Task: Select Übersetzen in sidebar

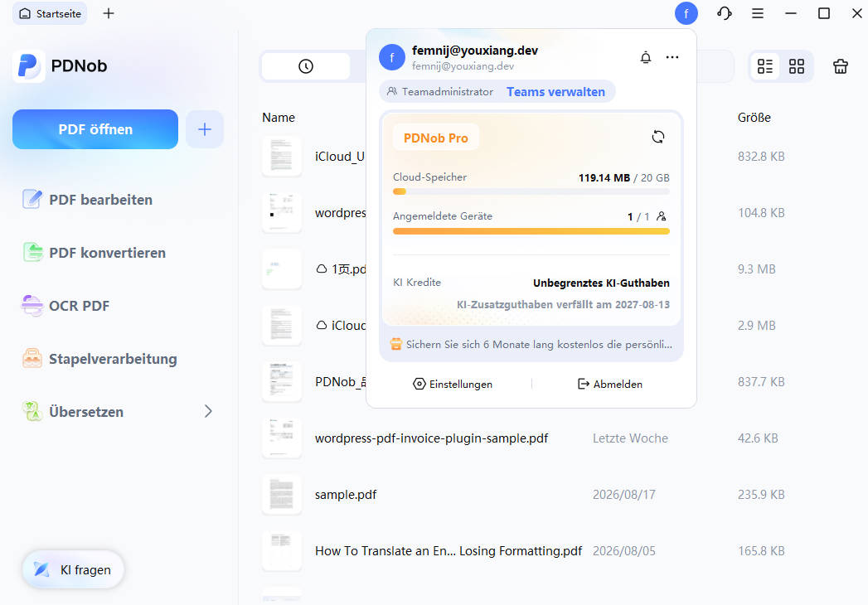Action: pos(72,412)
